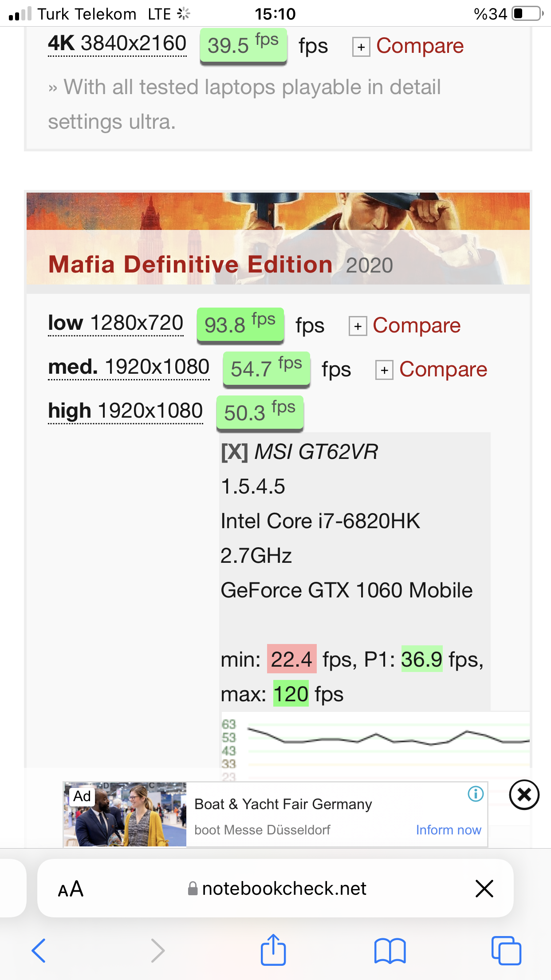Open ad info icon

pos(476,794)
